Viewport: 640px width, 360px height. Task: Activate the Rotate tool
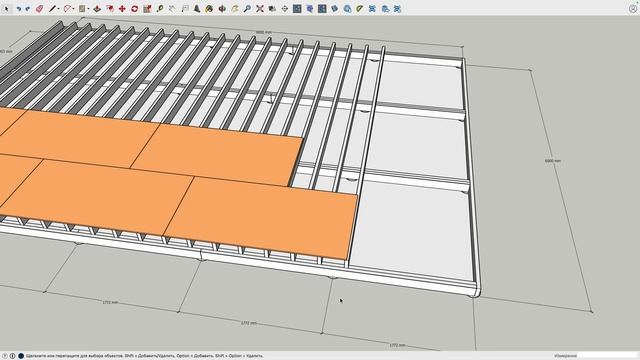click(134, 9)
